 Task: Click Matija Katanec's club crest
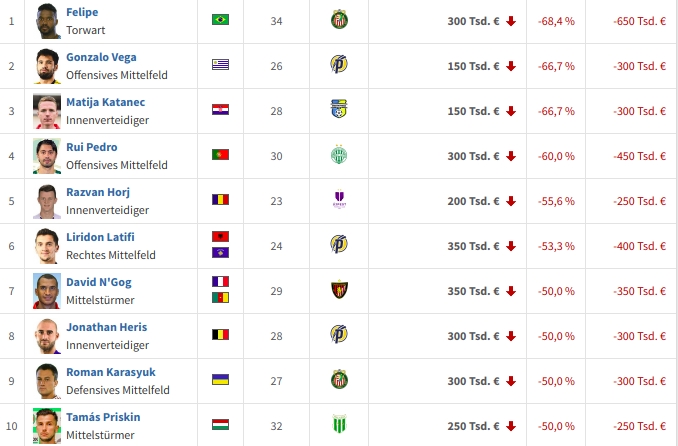339,110
